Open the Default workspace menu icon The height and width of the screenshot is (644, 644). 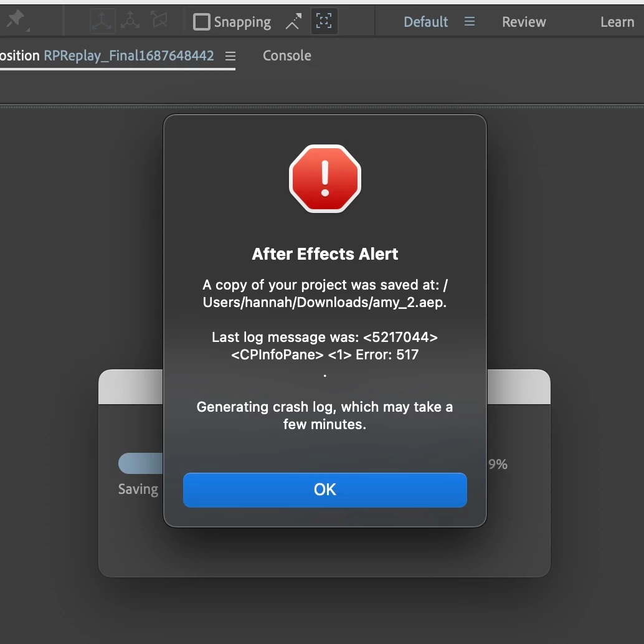(470, 21)
